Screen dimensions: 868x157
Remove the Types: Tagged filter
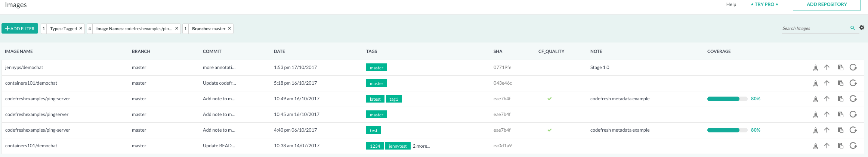(x=81, y=28)
